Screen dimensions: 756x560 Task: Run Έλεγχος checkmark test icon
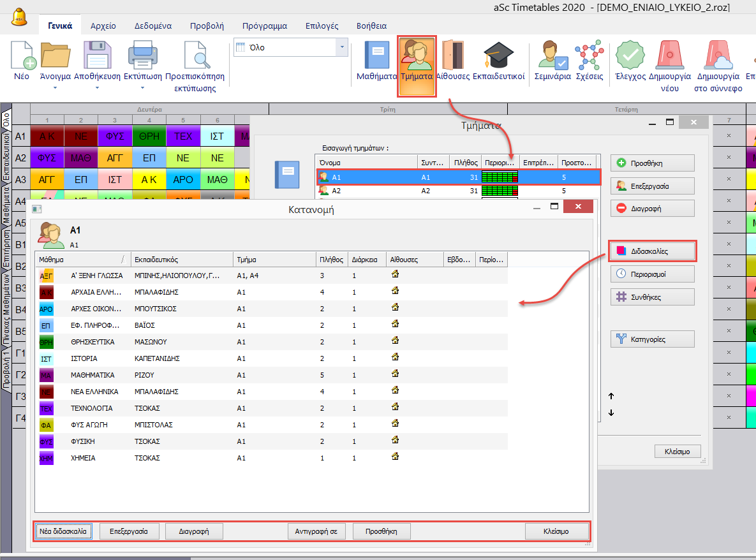pyautogui.click(x=630, y=56)
